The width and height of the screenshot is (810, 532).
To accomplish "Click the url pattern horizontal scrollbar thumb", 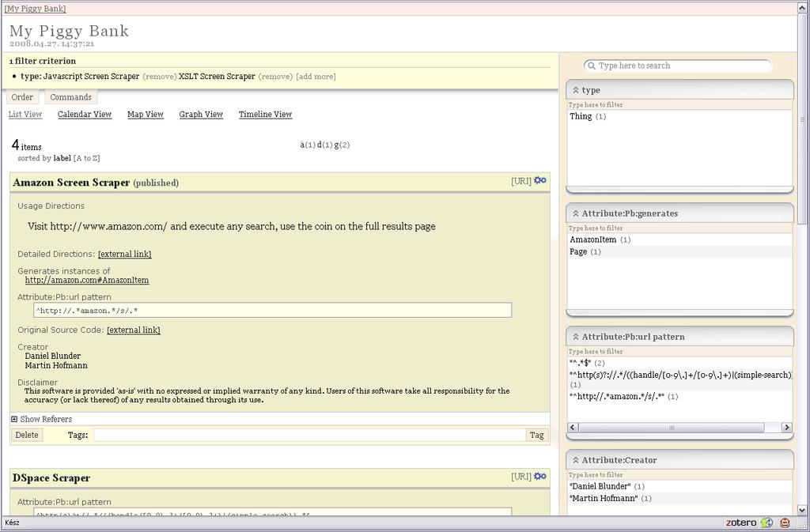I will (671, 427).
